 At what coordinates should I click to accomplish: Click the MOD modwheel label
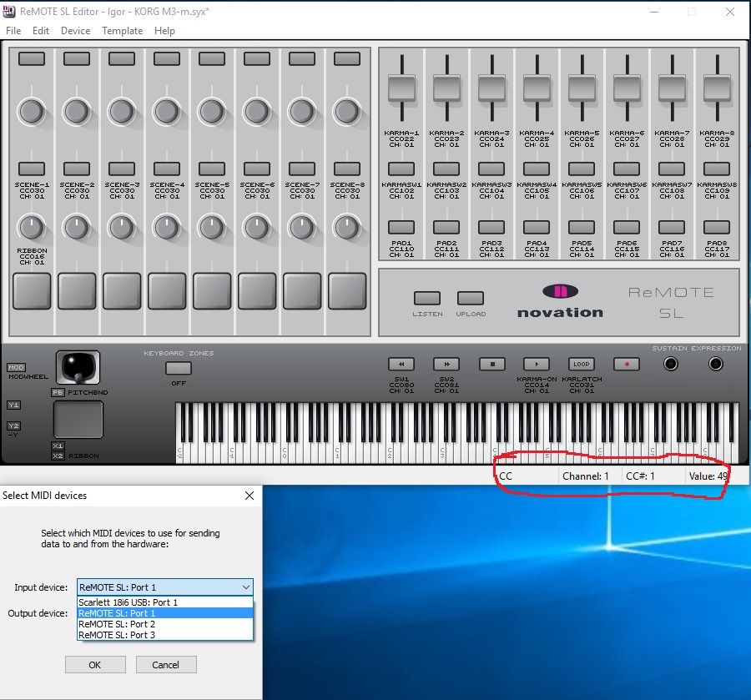point(17,367)
